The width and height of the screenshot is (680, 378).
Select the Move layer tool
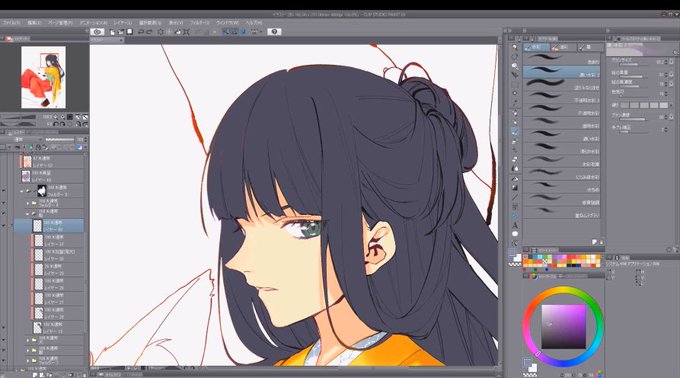[515, 75]
